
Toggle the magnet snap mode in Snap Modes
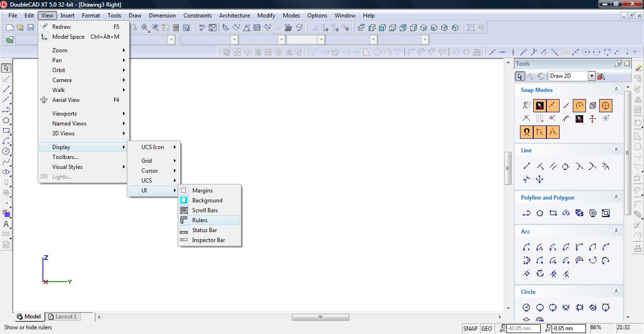527,132
